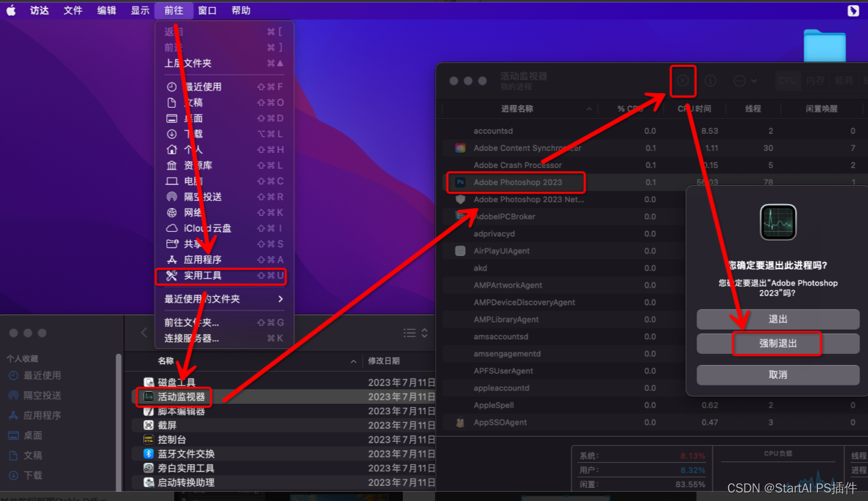Click the stop process (X) toolbar icon
This screenshot has height=501, width=868.
click(683, 81)
